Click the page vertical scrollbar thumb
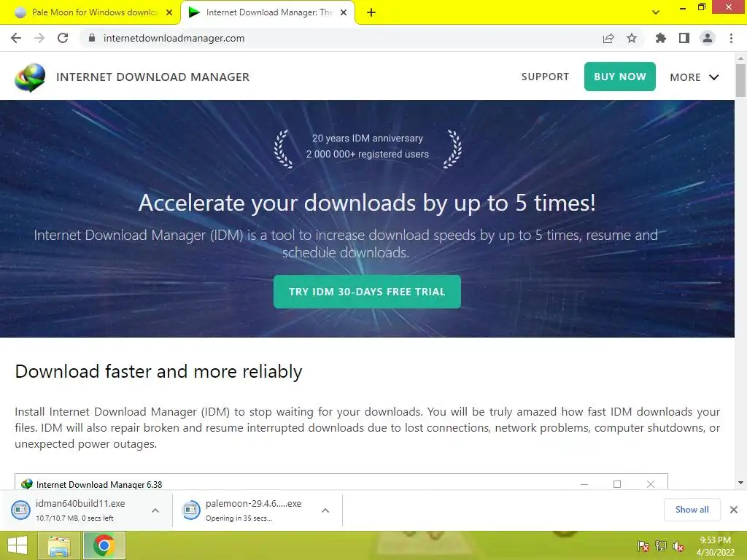The width and height of the screenshot is (747, 560). click(x=740, y=80)
